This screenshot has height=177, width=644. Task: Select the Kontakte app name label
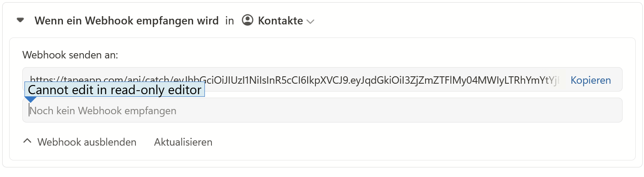point(280,20)
